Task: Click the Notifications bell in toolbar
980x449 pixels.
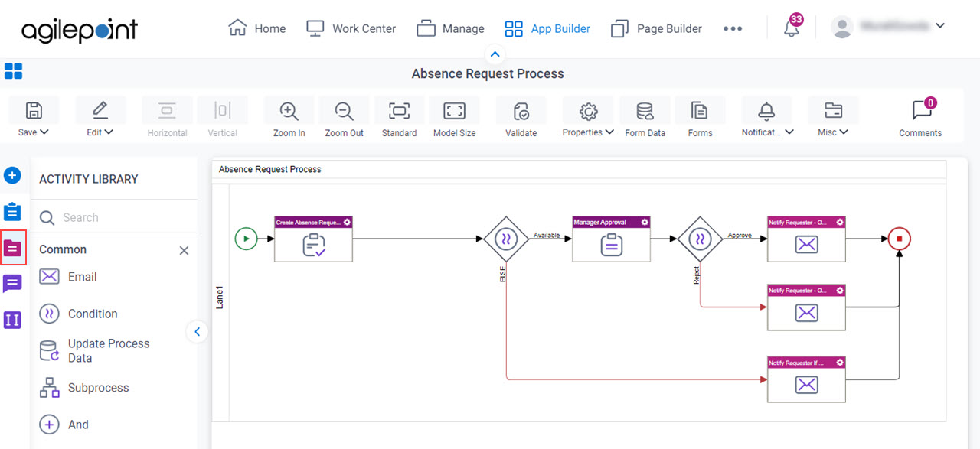Action: [x=766, y=111]
